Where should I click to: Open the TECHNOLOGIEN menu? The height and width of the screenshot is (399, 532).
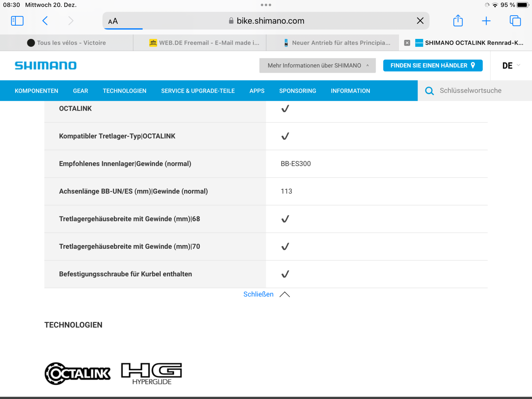pos(125,91)
